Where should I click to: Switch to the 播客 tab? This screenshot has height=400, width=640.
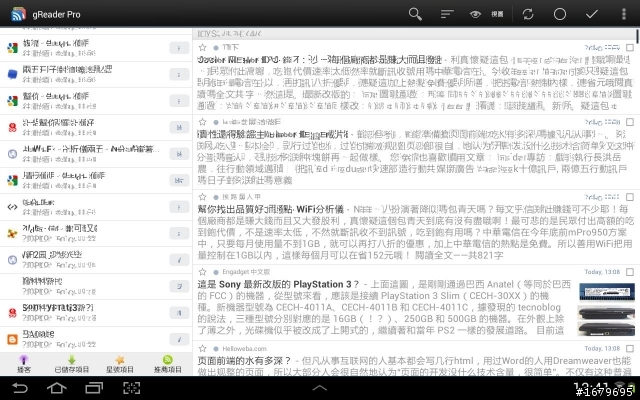(x=24, y=364)
